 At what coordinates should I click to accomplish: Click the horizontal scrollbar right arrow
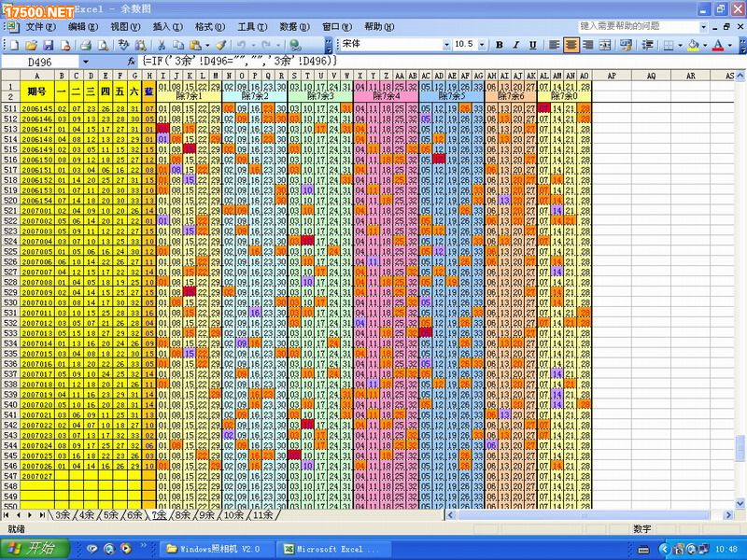728,515
